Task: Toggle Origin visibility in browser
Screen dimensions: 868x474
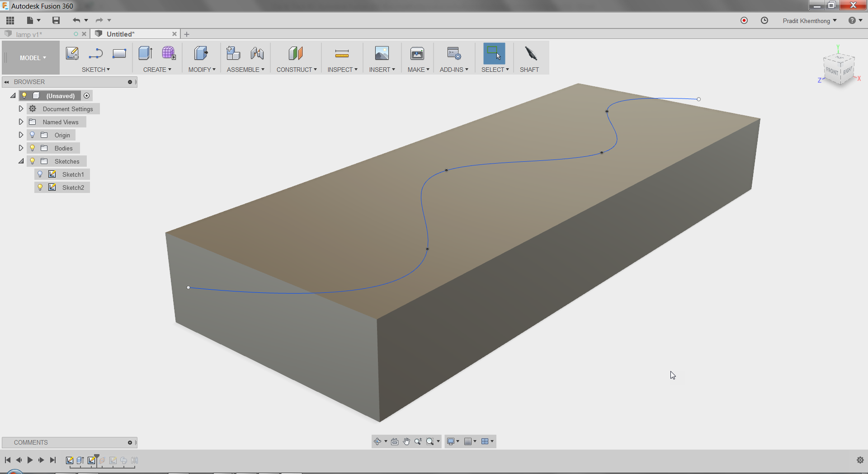Action: (x=32, y=135)
